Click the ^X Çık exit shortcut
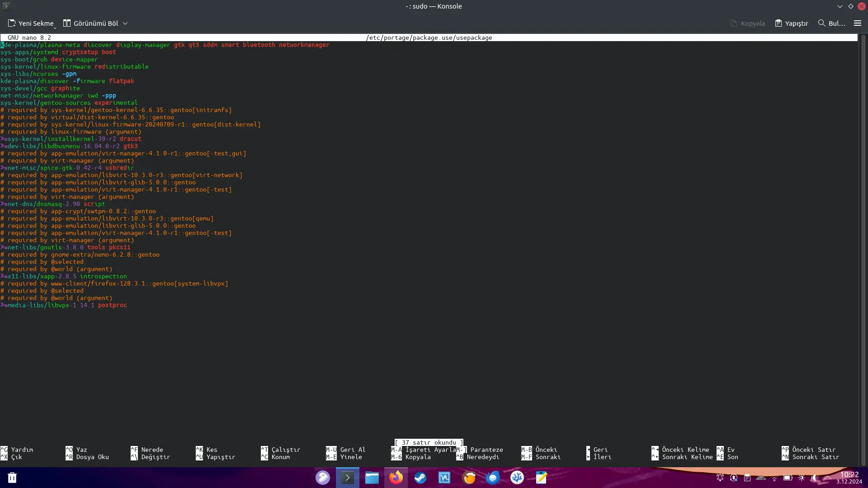868x488 pixels. (x=11, y=457)
